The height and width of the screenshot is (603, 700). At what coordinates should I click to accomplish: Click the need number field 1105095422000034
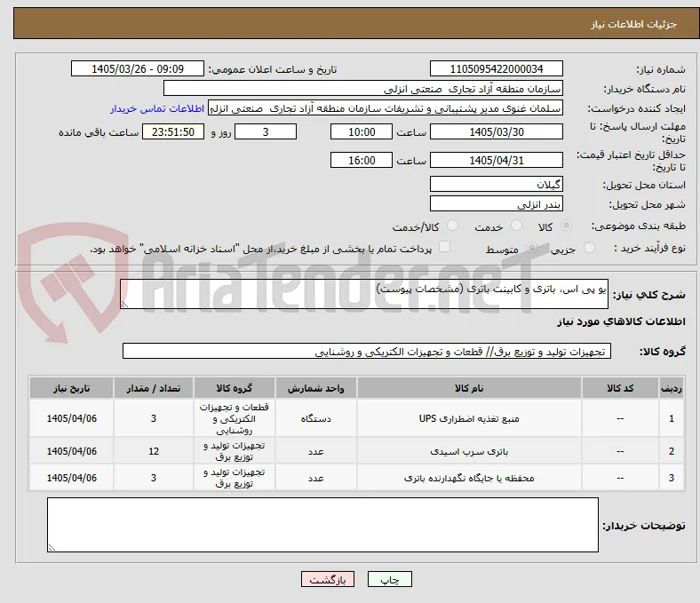pos(497,68)
